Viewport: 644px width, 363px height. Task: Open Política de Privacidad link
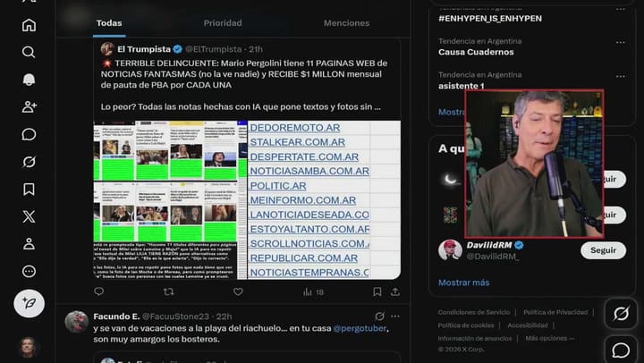[555, 312]
